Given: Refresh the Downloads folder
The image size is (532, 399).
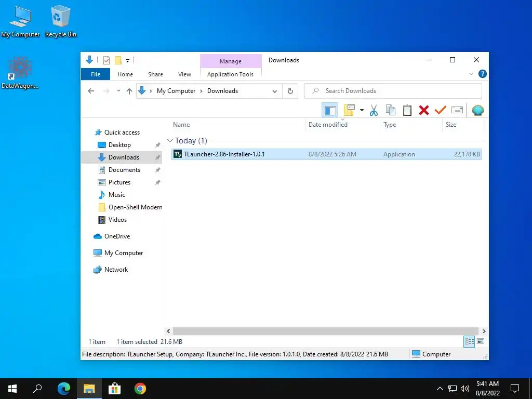Looking at the screenshot, I should [x=290, y=91].
